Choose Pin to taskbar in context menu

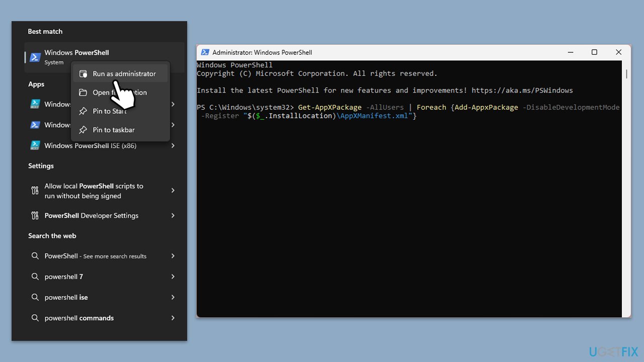tap(114, 130)
